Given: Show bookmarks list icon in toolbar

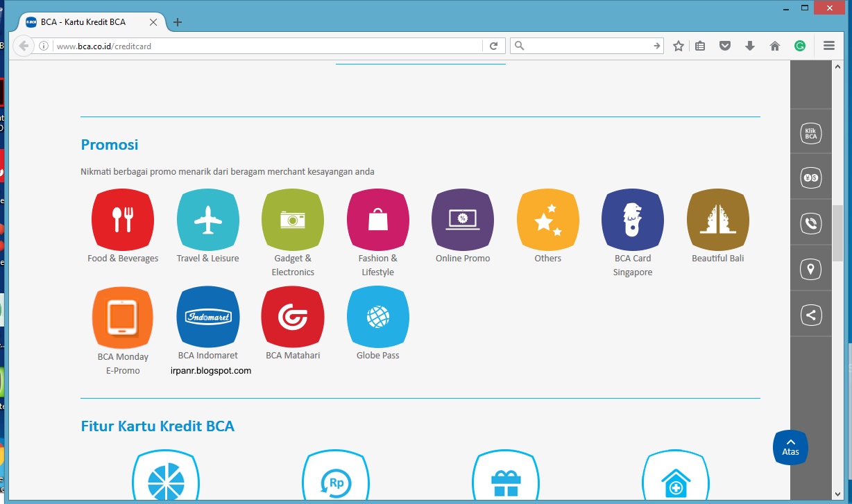Looking at the screenshot, I should (700, 46).
